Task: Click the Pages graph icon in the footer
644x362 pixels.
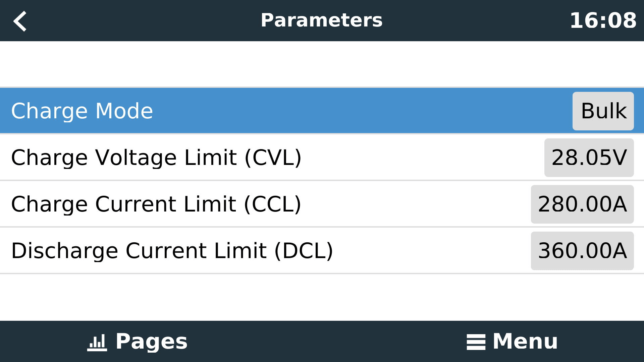Action: 97,341
